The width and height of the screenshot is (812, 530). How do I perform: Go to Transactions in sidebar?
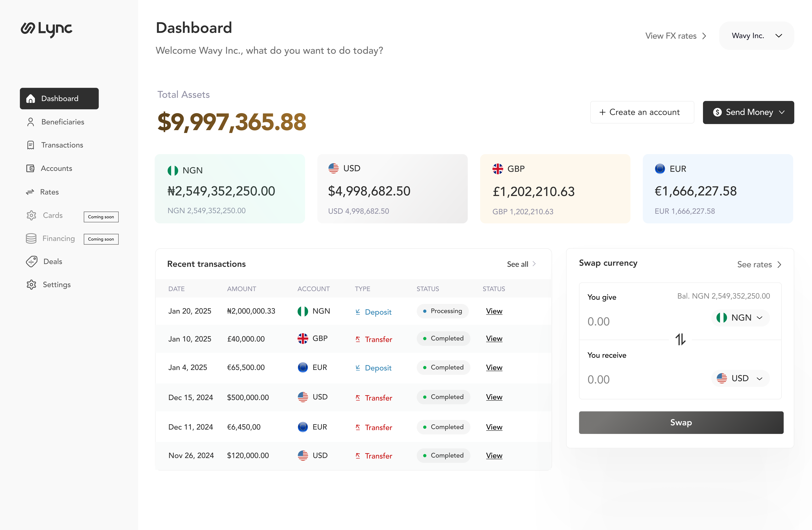click(62, 145)
